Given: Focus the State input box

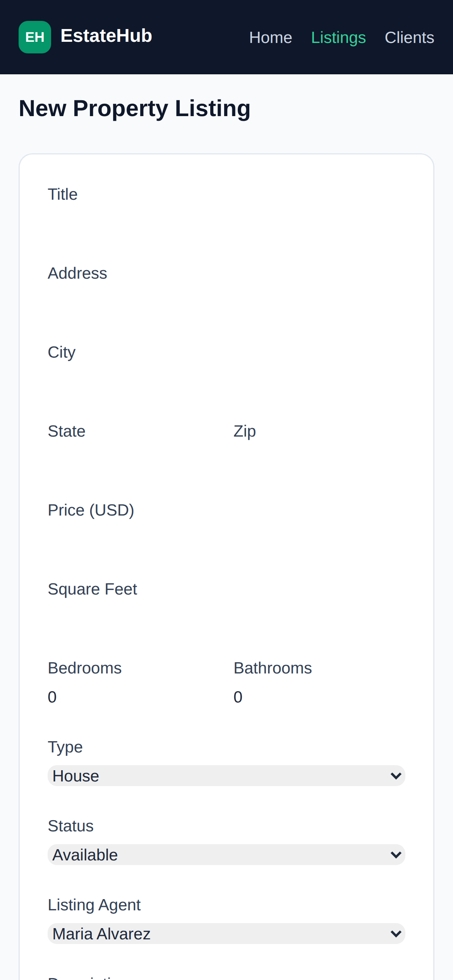Looking at the screenshot, I should (134, 460).
